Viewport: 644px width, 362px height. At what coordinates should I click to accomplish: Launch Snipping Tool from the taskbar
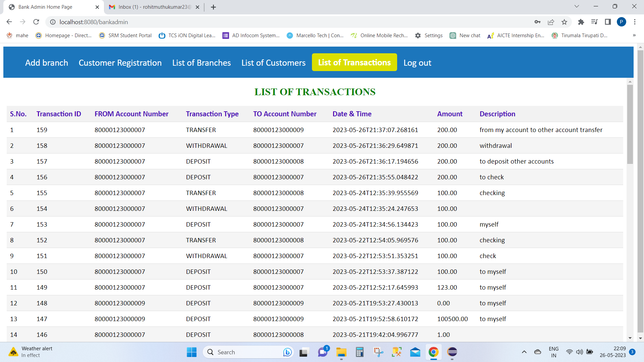[378, 352]
